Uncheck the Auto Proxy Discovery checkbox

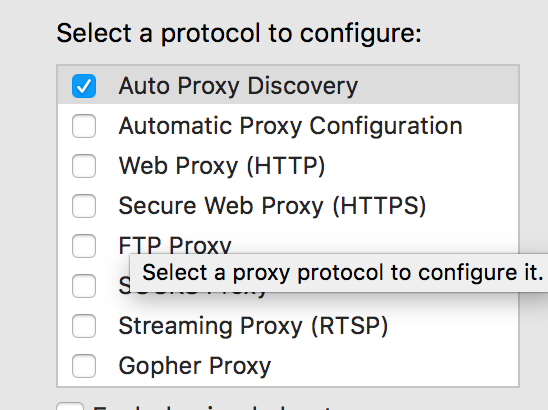[84, 86]
